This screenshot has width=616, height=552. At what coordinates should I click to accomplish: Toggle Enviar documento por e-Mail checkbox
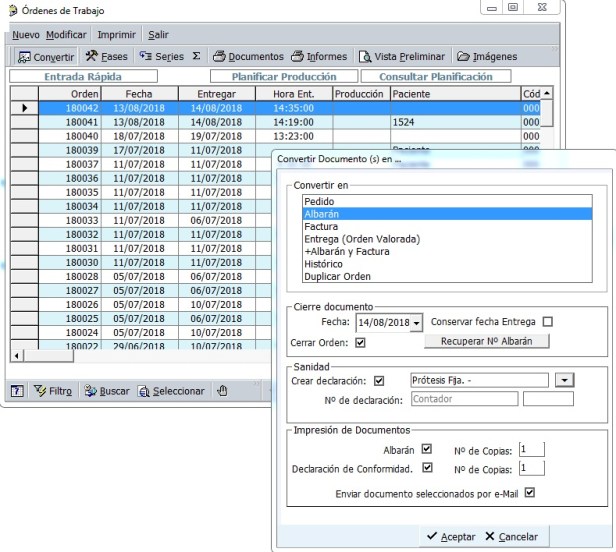point(530,492)
